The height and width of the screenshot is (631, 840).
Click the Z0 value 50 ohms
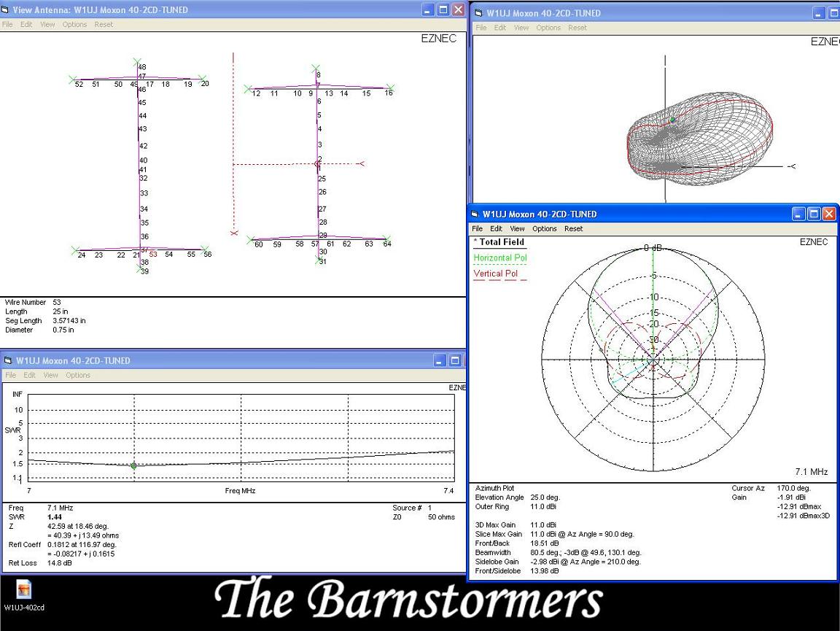[x=441, y=517]
